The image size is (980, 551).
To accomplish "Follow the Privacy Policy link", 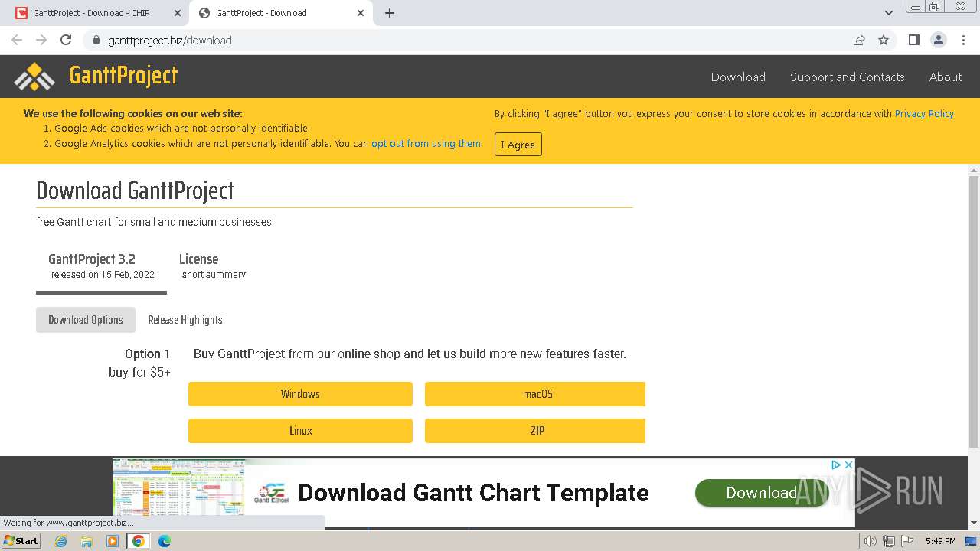I will click(x=924, y=114).
